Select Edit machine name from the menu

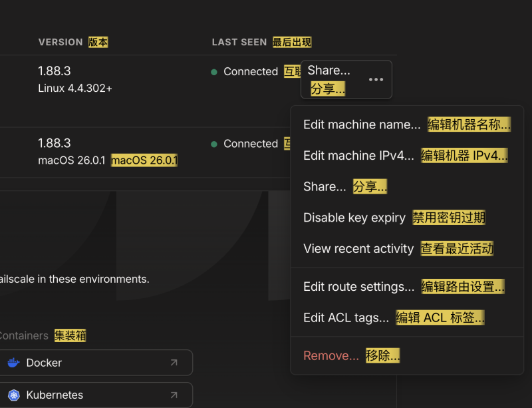point(362,124)
